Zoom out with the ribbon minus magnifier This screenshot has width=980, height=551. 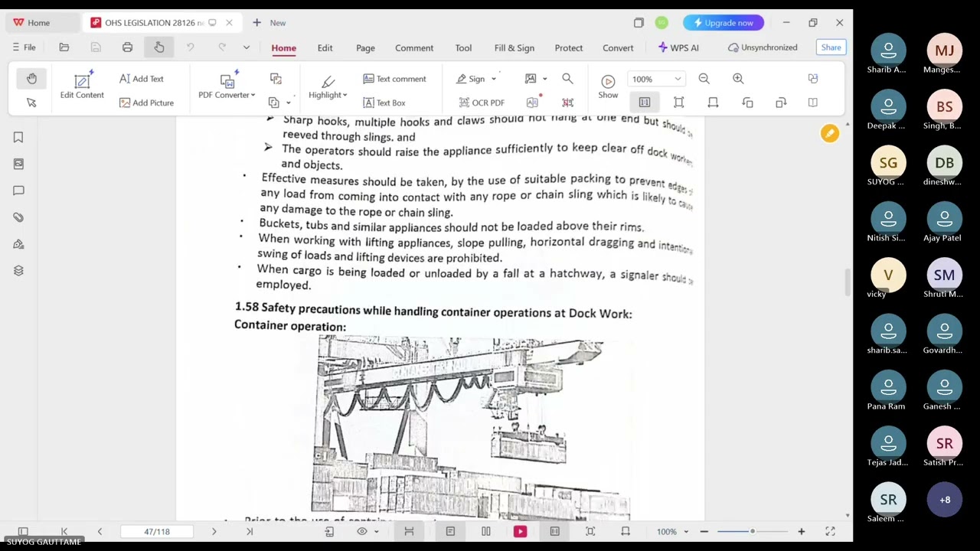[704, 79]
